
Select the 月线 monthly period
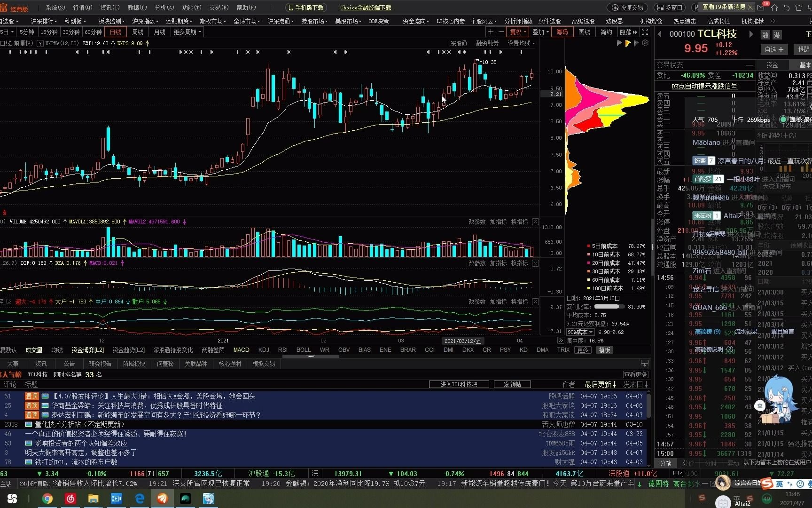click(x=160, y=32)
